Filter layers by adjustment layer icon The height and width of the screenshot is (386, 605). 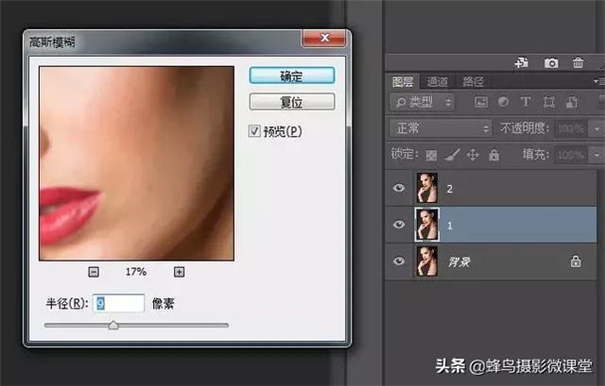click(x=503, y=102)
